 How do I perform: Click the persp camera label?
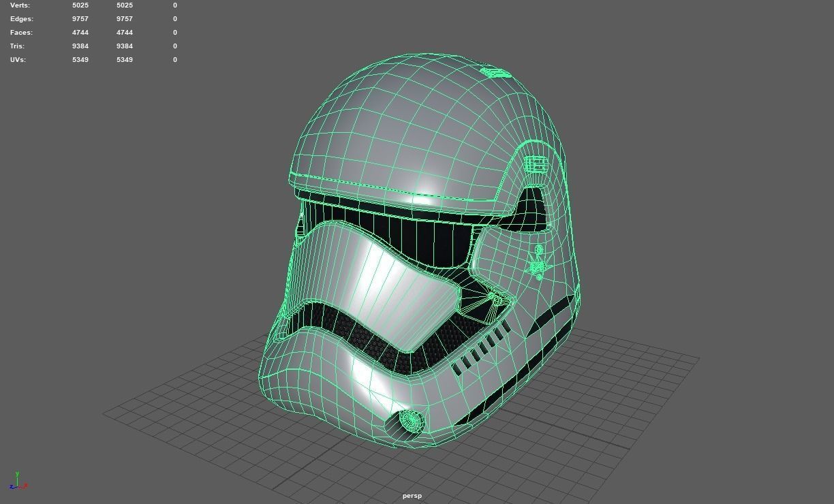(x=412, y=496)
